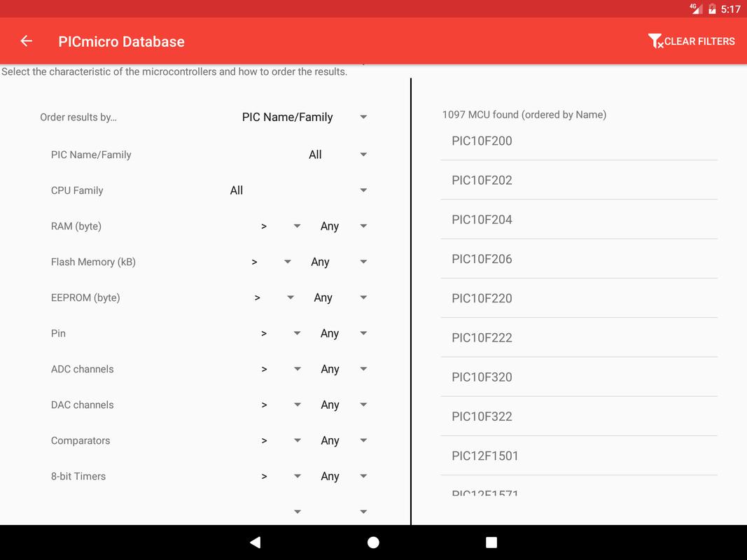Tap the battery status icon
747x560 pixels.
(x=712, y=8)
